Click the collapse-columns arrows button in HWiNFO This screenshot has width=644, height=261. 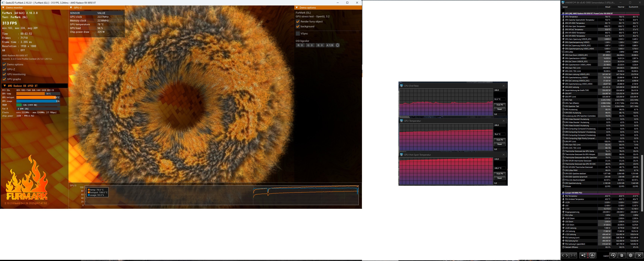click(573, 255)
